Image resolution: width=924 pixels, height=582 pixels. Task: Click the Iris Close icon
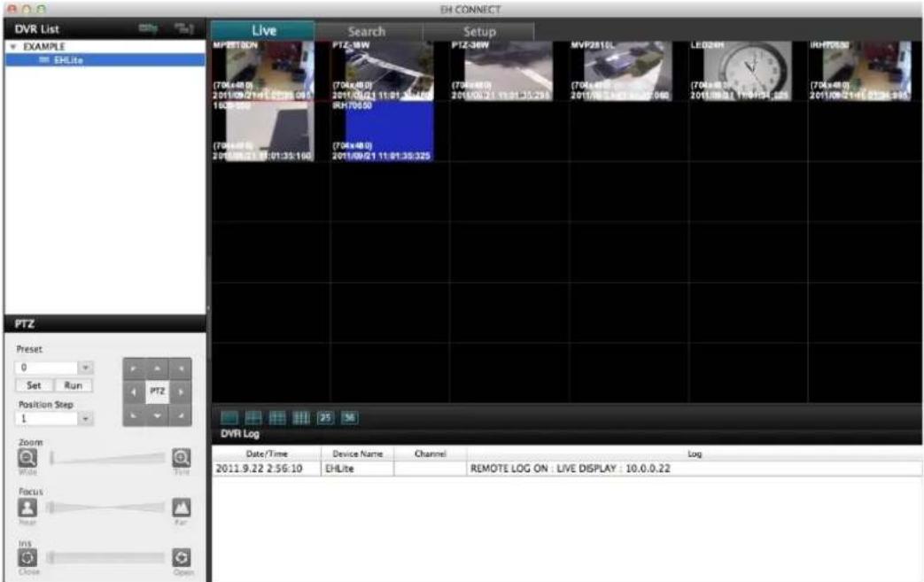tap(27, 557)
